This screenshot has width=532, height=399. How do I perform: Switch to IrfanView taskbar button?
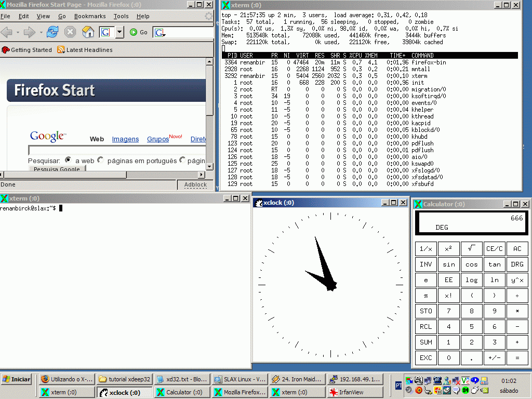point(355,393)
